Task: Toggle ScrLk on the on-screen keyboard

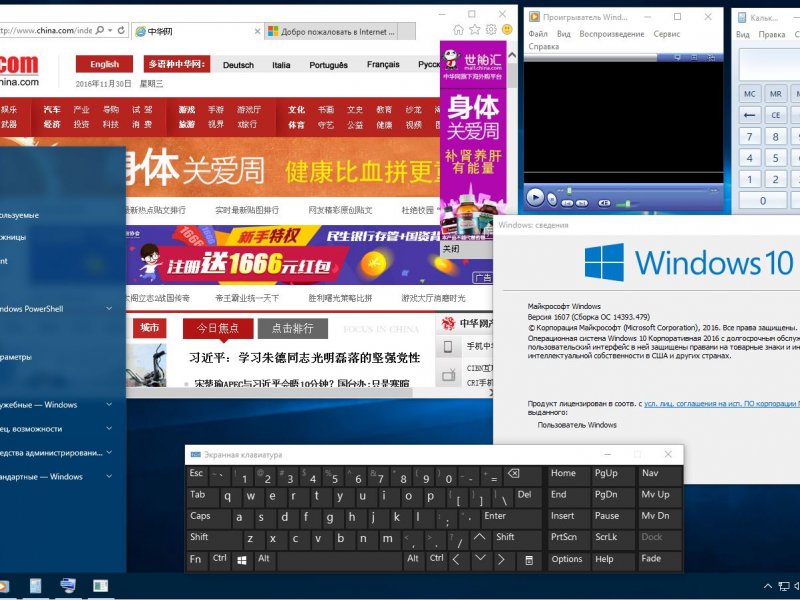Action: [612, 539]
